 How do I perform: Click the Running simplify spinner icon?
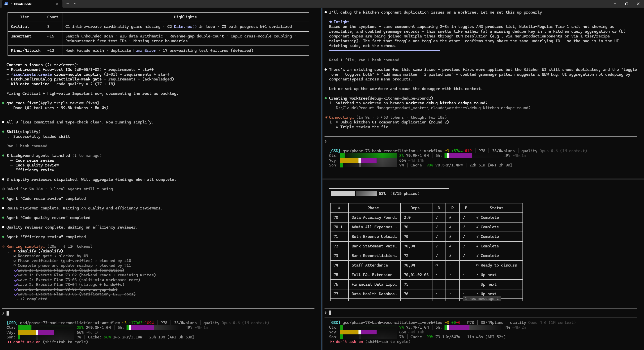[x=4, y=246]
